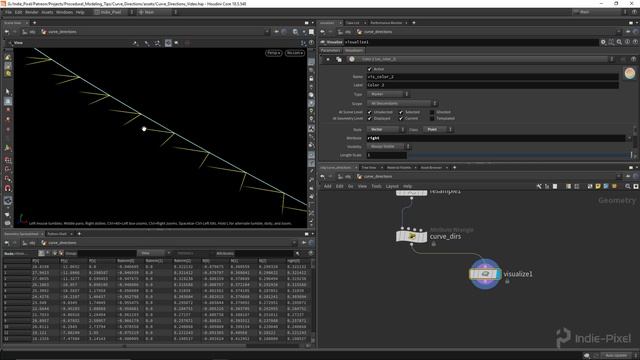Add a new tab in spreadsheet pane
Image resolution: width=640 pixels, height=360 pixels.
coord(79,234)
